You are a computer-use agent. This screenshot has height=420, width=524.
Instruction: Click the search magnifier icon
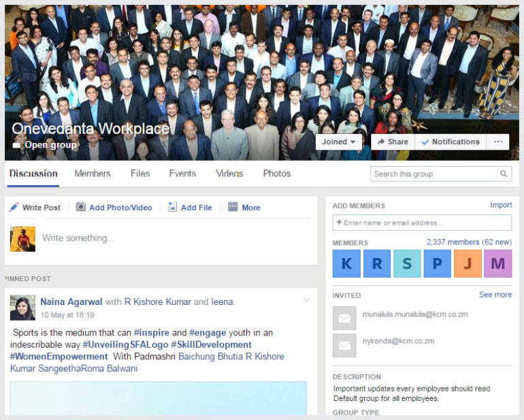[504, 174]
